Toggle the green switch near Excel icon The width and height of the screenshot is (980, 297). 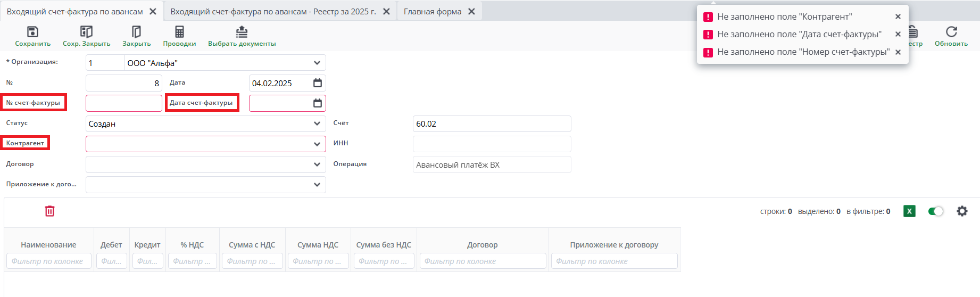coord(935,211)
